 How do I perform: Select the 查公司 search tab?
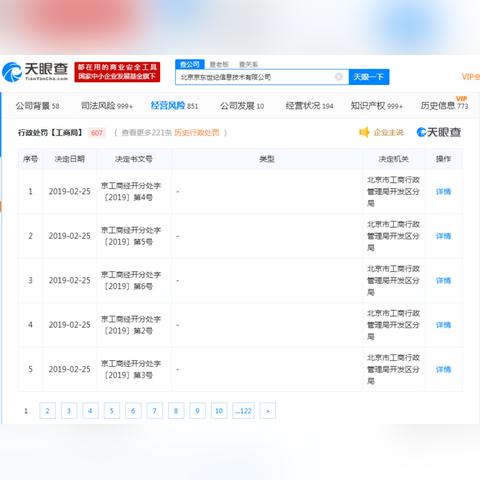(189, 64)
